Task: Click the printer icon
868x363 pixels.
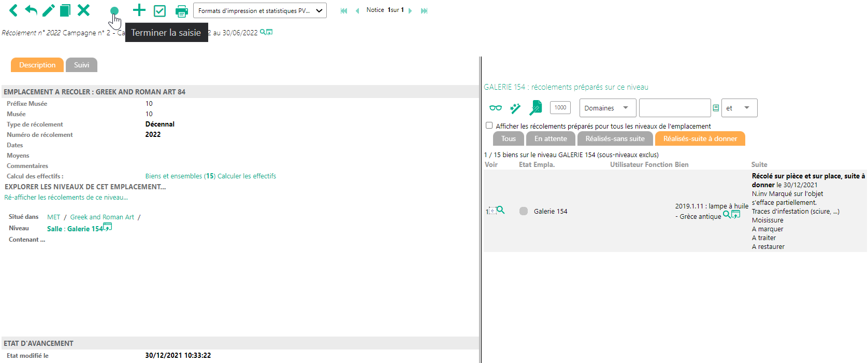Action: click(x=181, y=11)
